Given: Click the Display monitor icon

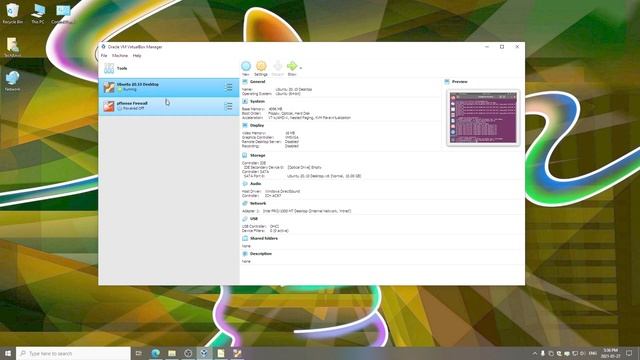Looking at the screenshot, I should click(245, 125).
